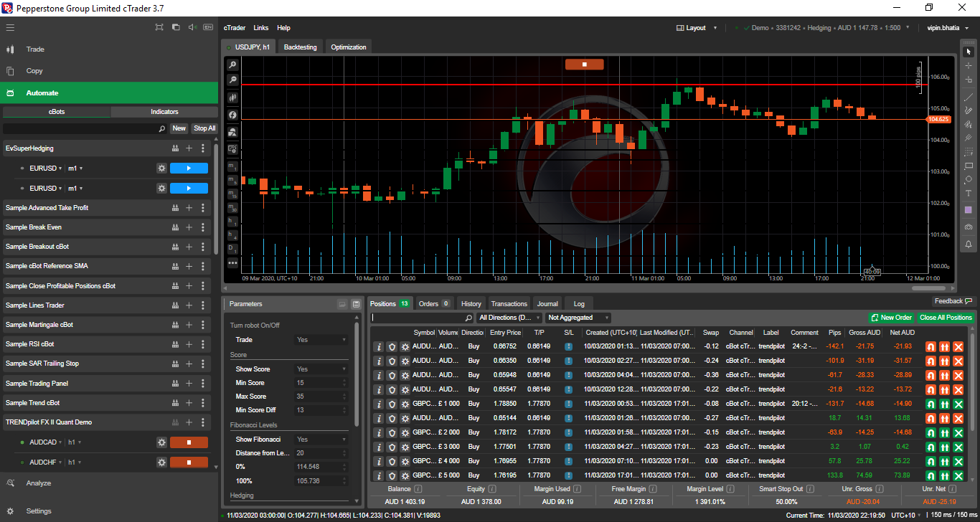Open the EvSuperHedging three-dot menu

pyautogui.click(x=203, y=148)
